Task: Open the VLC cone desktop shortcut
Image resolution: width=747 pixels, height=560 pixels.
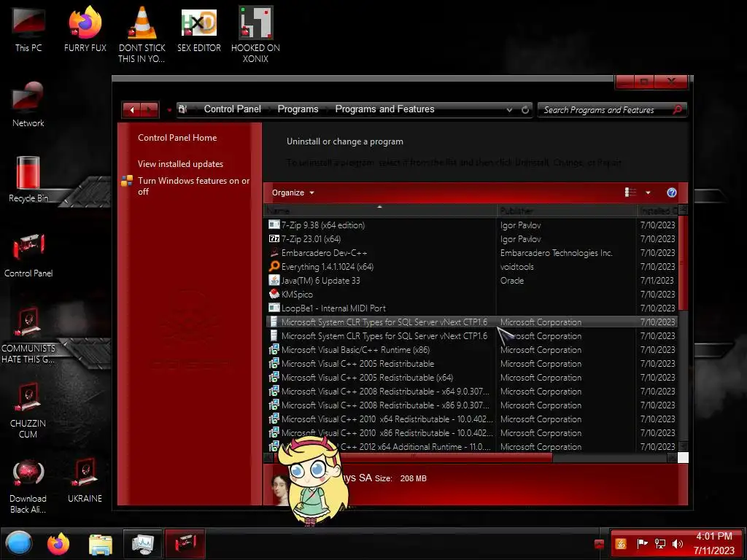Action: (x=142, y=34)
